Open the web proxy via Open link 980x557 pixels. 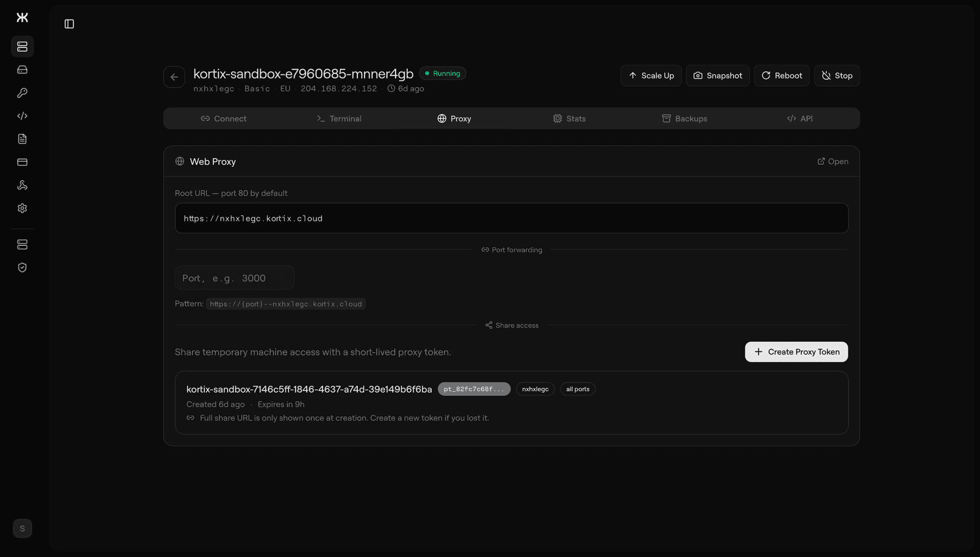pos(832,161)
